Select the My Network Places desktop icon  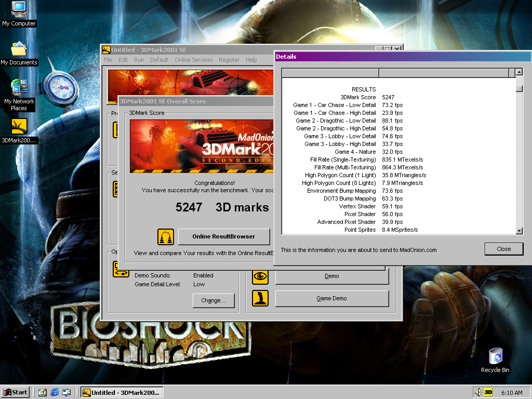coord(19,96)
